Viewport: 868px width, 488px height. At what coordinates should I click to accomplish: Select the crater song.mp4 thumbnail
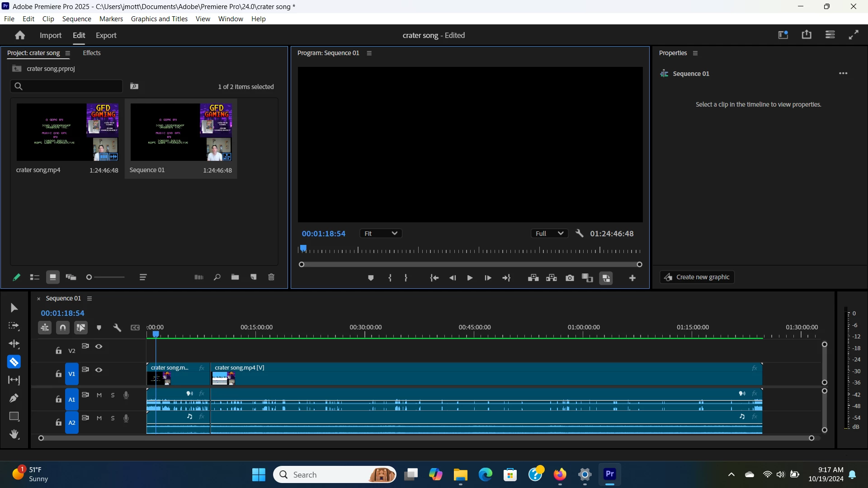click(x=67, y=132)
